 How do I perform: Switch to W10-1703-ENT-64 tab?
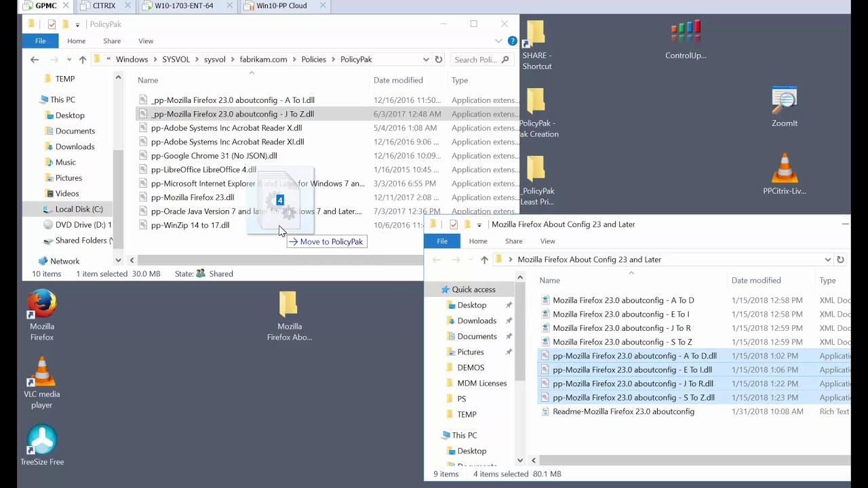tap(184, 6)
